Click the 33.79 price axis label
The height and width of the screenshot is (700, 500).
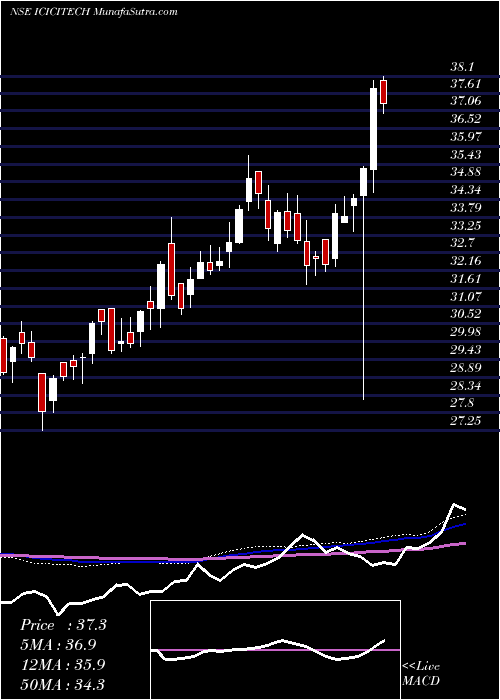click(466, 208)
